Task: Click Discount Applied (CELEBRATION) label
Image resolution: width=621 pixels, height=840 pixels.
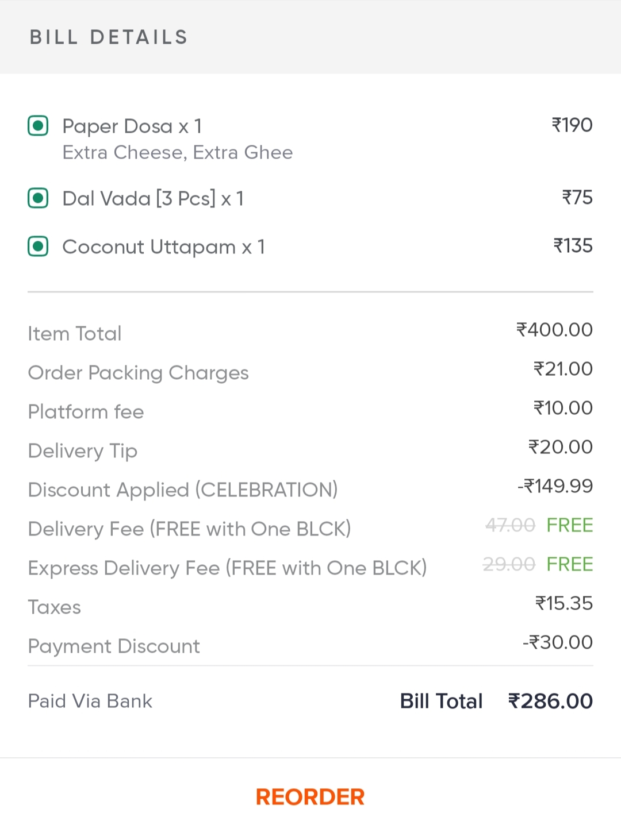Action: pyautogui.click(x=183, y=490)
